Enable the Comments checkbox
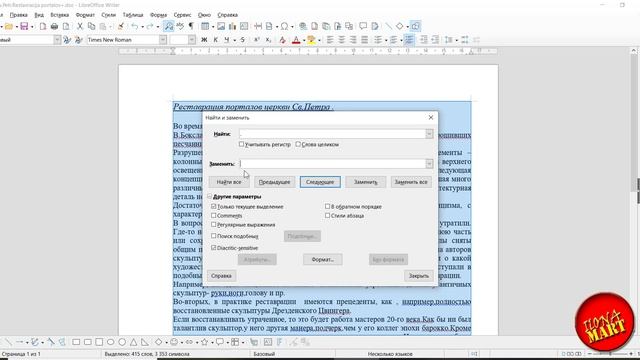The image size is (640, 360). 213,216
